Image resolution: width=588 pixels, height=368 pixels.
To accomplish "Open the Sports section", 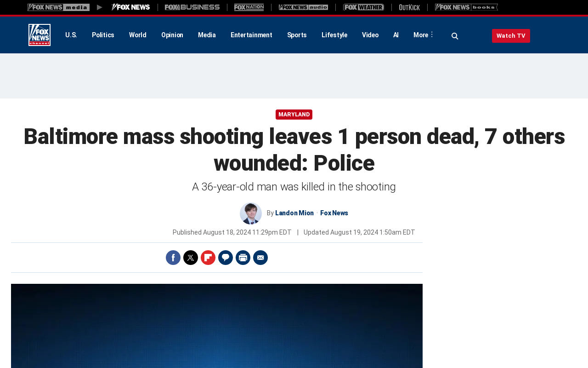I will pos(297,35).
